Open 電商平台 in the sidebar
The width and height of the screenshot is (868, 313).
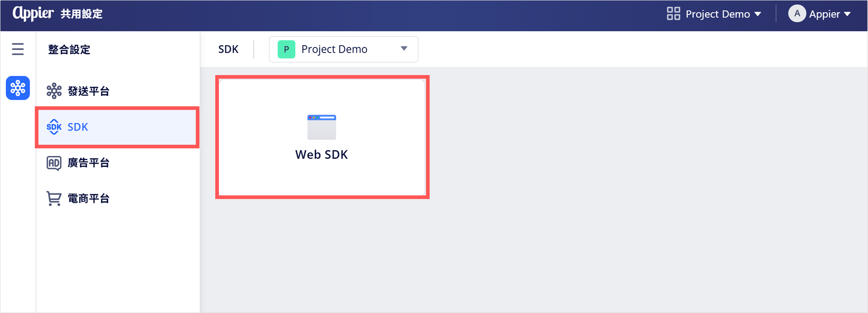tap(117, 198)
